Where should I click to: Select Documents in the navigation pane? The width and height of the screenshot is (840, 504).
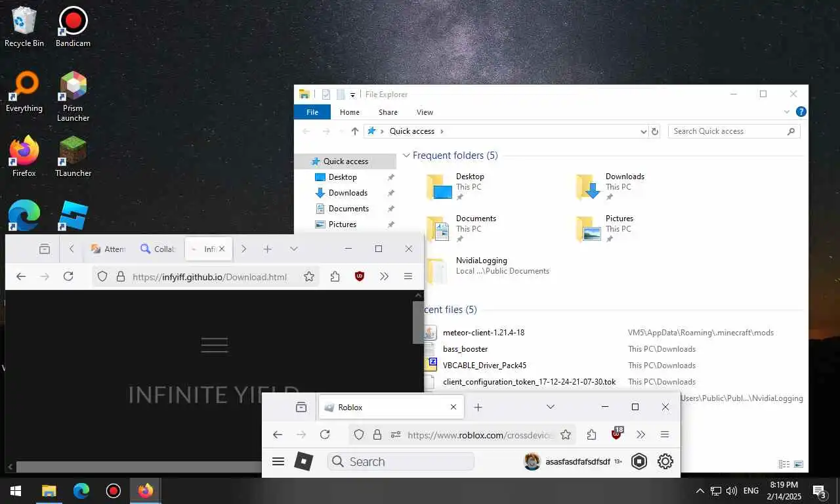pos(348,208)
